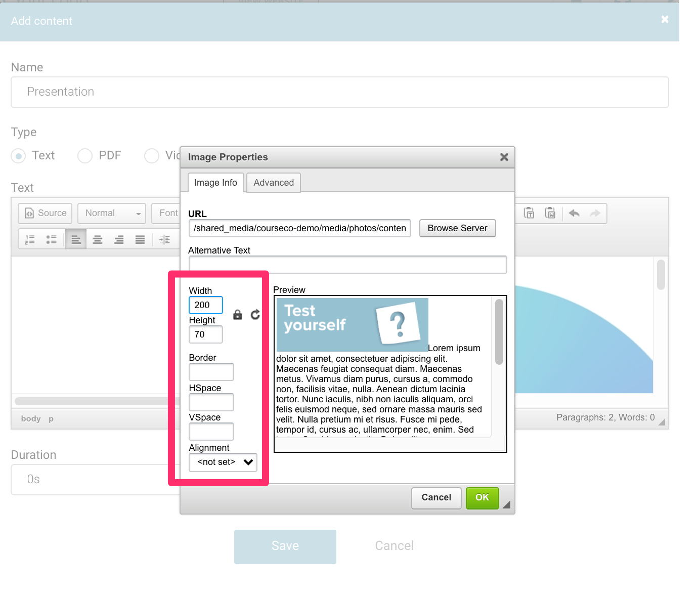The width and height of the screenshot is (700, 594).
Task: Click the paste from Word icon
Action: click(550, 213)
